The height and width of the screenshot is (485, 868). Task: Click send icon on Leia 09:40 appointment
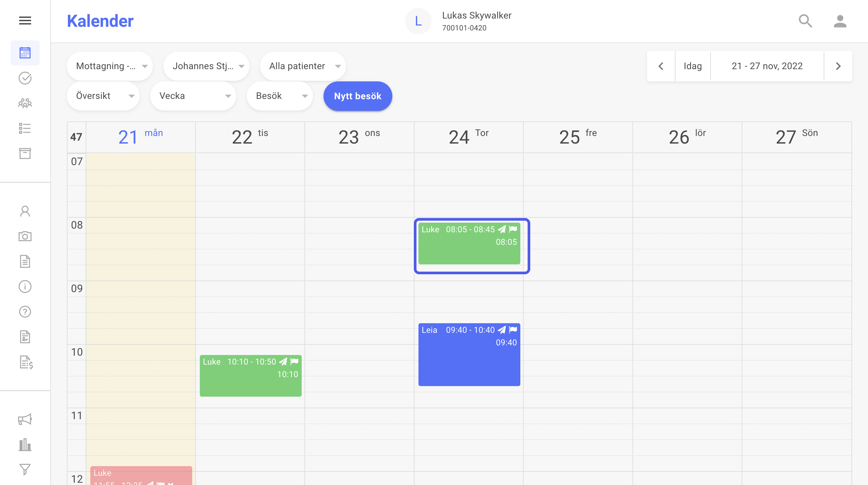click(502, 330)
